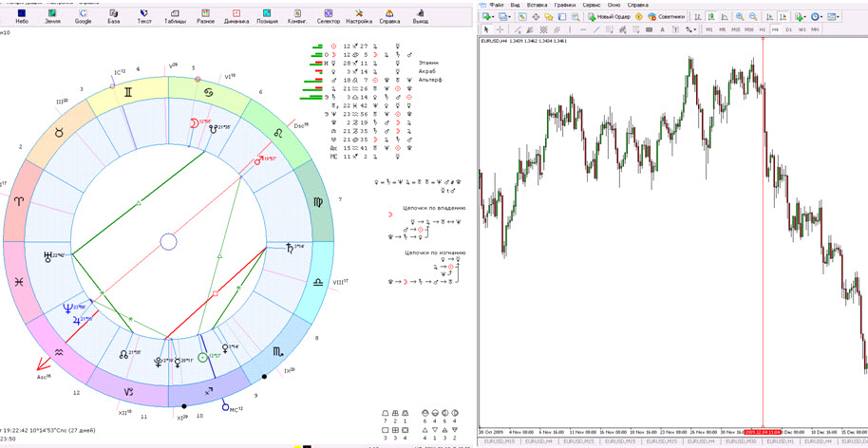
Task: Open the Вставка menu
Action: [x=537, y=5]
